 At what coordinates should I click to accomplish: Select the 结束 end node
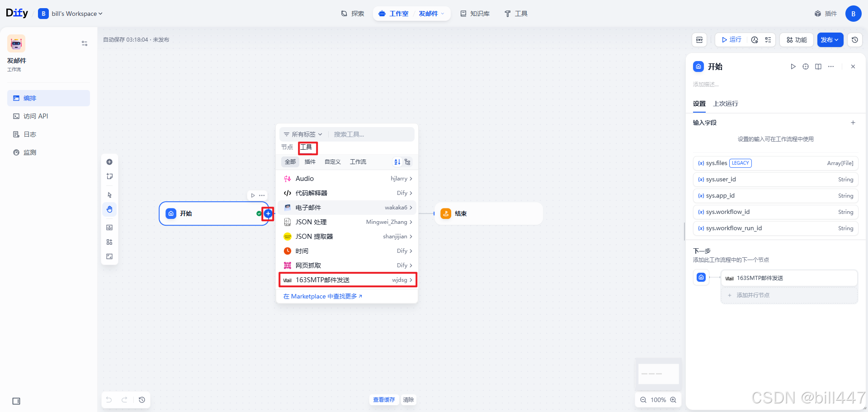click(x=489, y=213)
